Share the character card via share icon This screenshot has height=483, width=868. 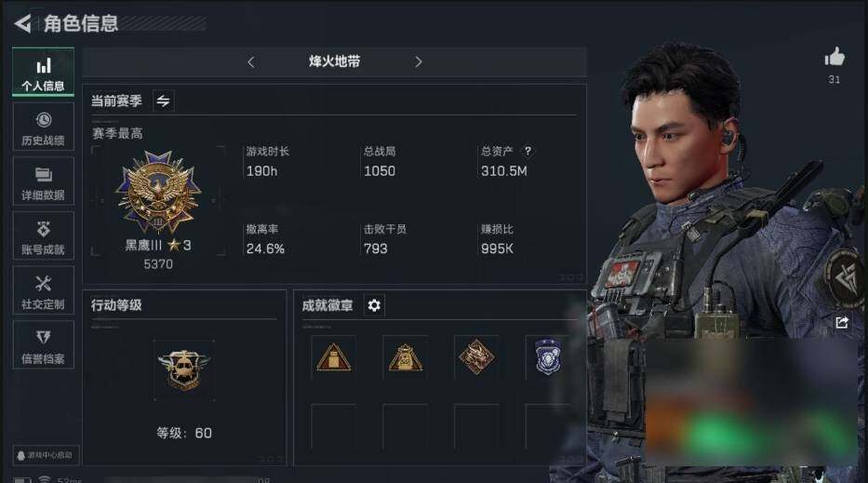[x=842, y=322]
